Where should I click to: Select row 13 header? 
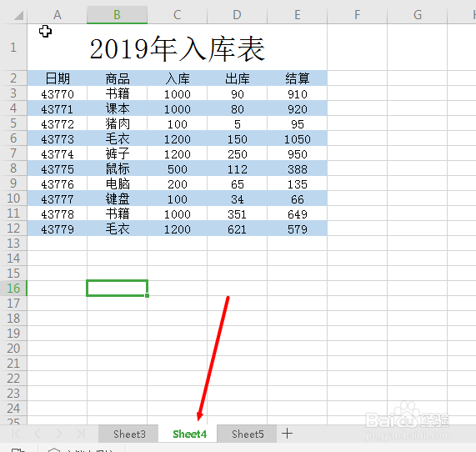coord(13,243)
